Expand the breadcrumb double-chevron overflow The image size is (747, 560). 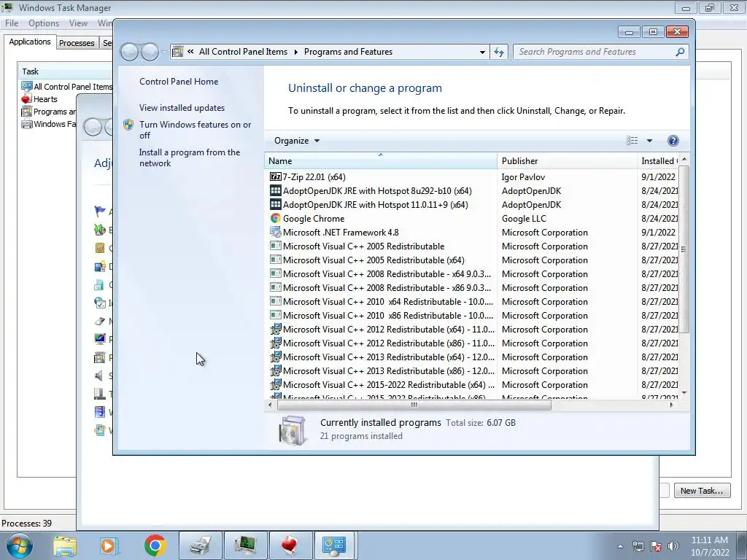pos(190,52)
